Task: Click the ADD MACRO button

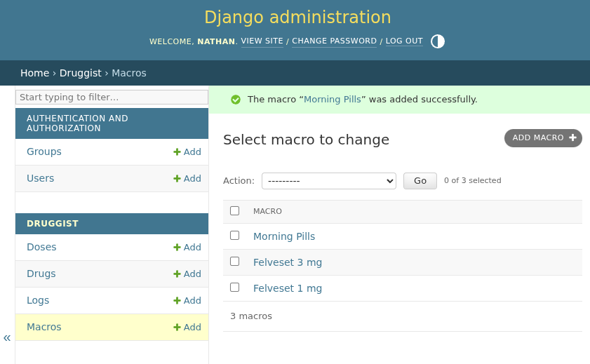Action: tap(543, 138)
